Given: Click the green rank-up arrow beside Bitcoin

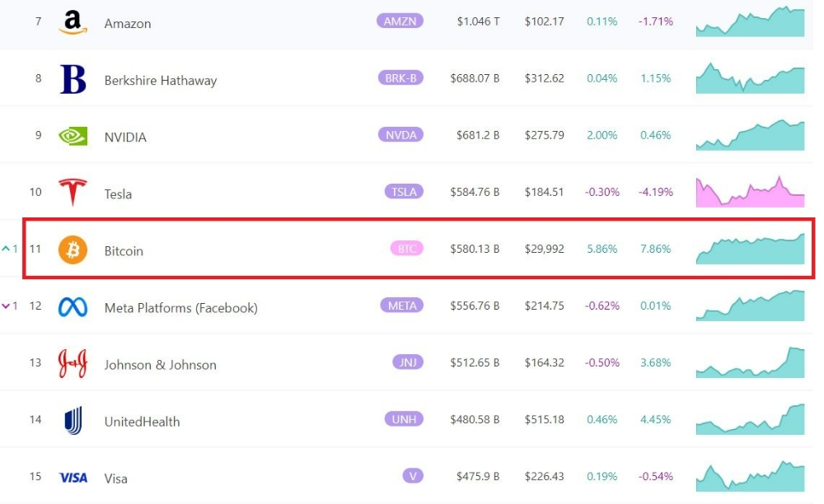Looking at the screenshot, I should click(7, 249).
